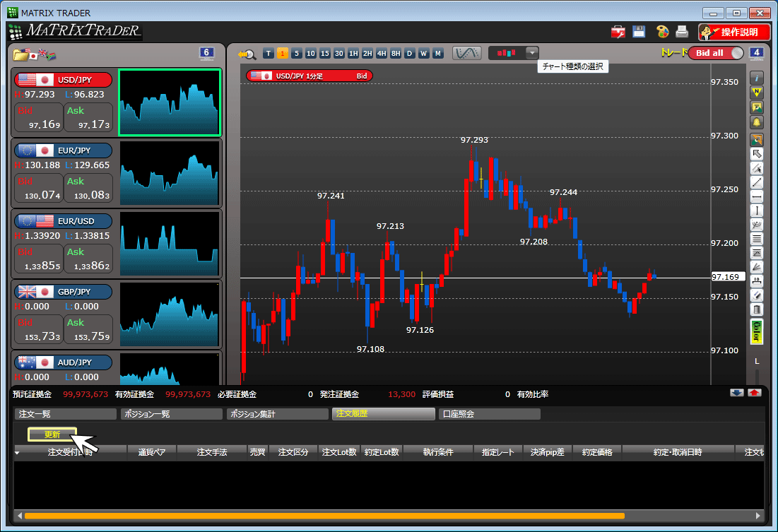The image size is (778, 532).
Task: Select the eraser tool in sidebar
Action: click(x=757, y=296)
